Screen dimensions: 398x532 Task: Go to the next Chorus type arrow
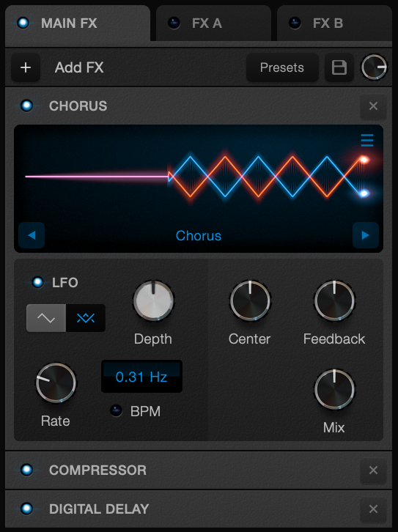(x=366, y=235)
